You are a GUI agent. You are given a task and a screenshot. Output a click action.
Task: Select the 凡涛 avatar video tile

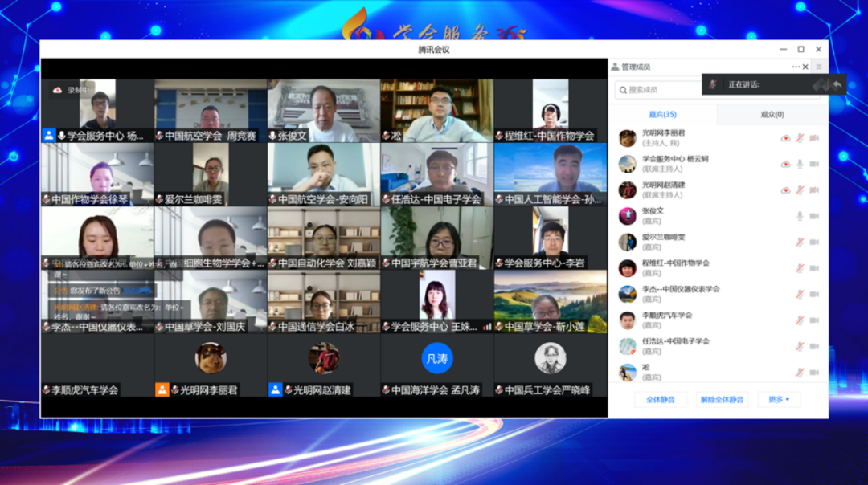pos(437,357)
